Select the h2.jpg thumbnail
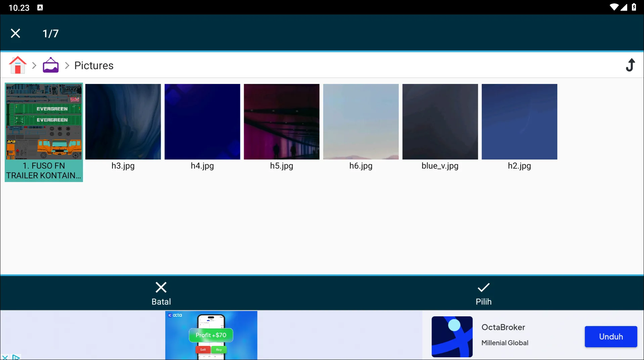The width and height of the screenshot is (644, 360). click(519, 122)
